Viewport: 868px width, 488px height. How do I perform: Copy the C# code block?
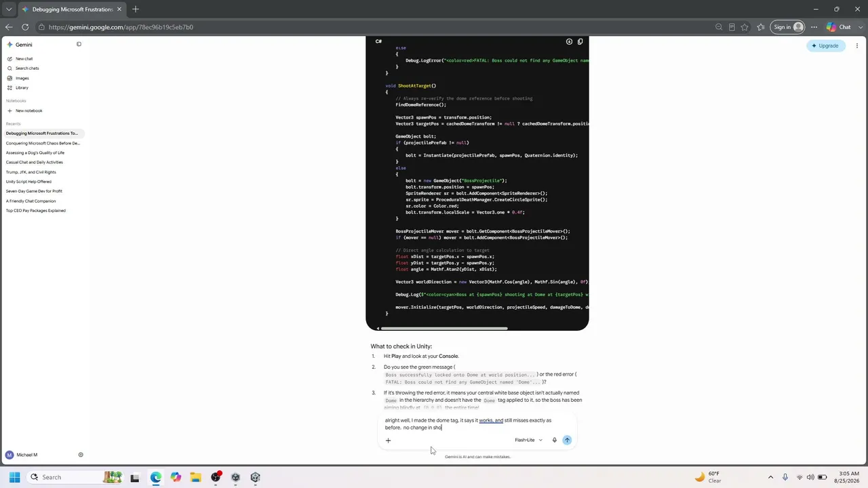[580, 41]
